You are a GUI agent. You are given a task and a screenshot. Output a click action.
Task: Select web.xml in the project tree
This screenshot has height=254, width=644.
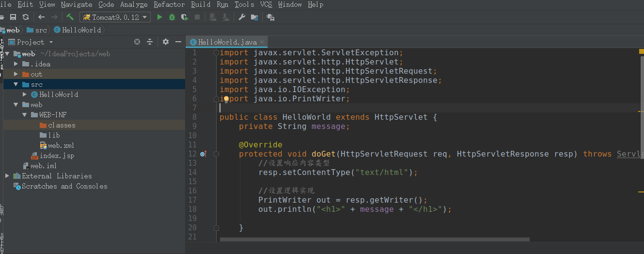tap(61, 145)
